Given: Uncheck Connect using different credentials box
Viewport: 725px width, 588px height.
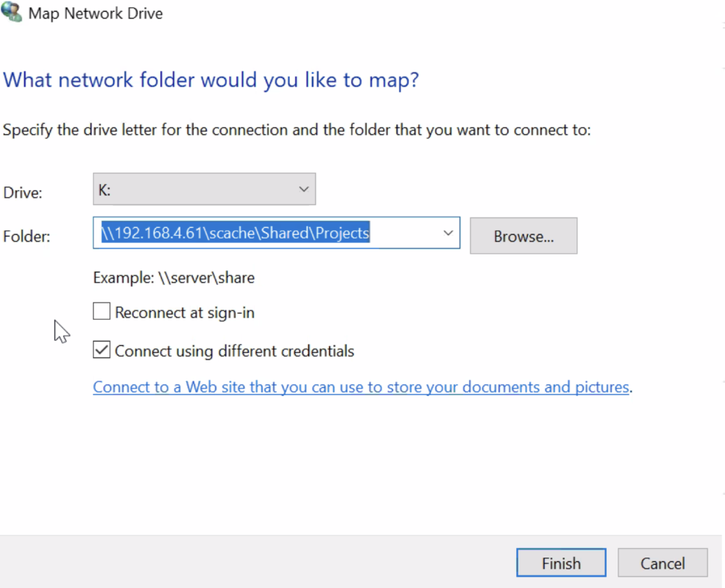Looking at the screenshot, I should [x=101, y=349].
